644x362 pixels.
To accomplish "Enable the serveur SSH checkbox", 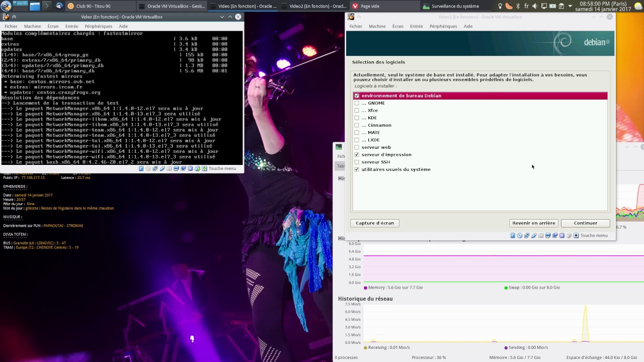I will [x=357, y=162].
